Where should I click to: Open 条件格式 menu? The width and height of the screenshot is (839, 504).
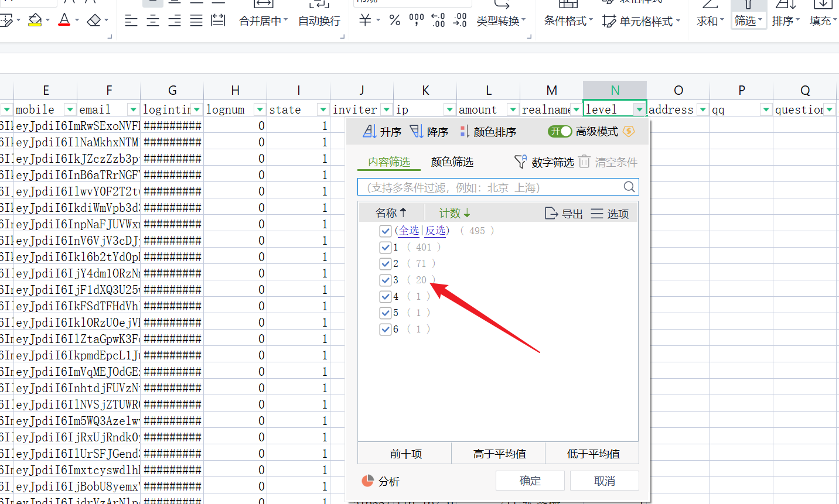point(568,20)
